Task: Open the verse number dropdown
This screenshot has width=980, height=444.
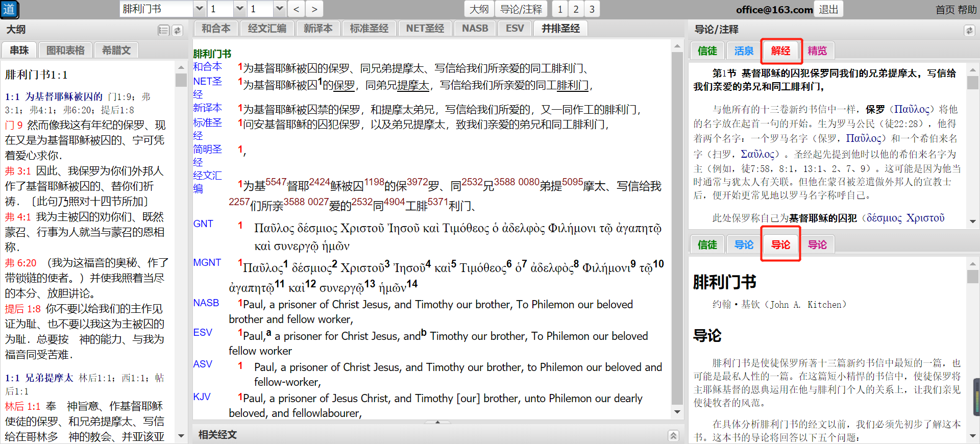Action: click(279, 9)
